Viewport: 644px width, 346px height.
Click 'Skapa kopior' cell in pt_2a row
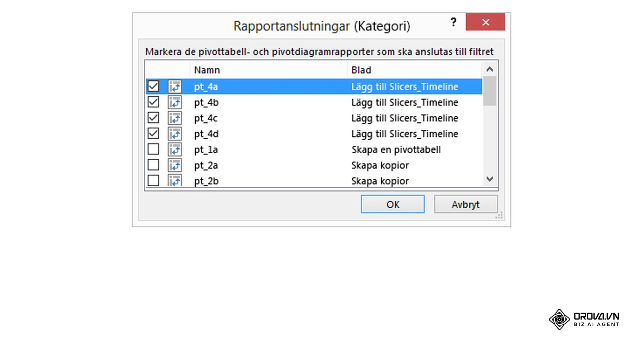(380, 165)
